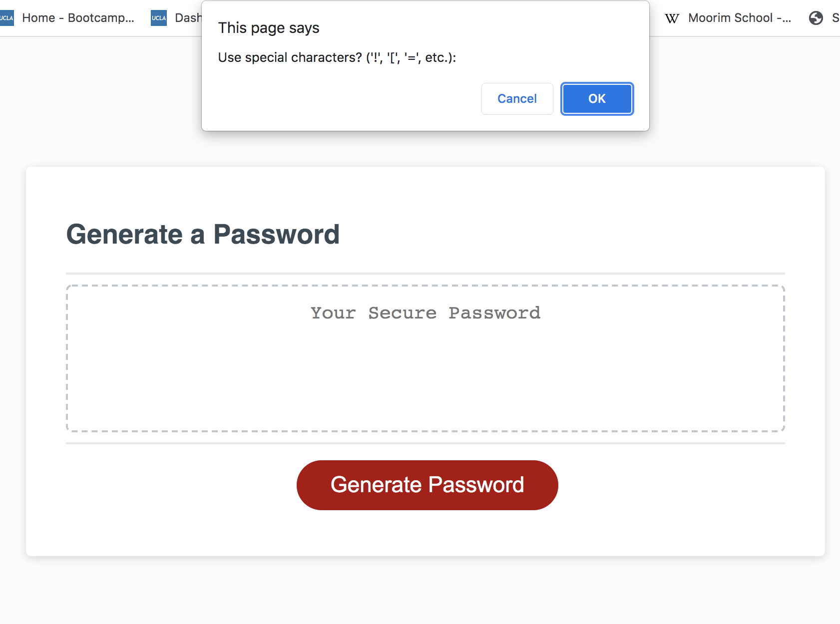Image resolution: width=840 pixels, height=624 pixels.
Task: Confirm special characters by clicking OK
Action: coord(597,99)
